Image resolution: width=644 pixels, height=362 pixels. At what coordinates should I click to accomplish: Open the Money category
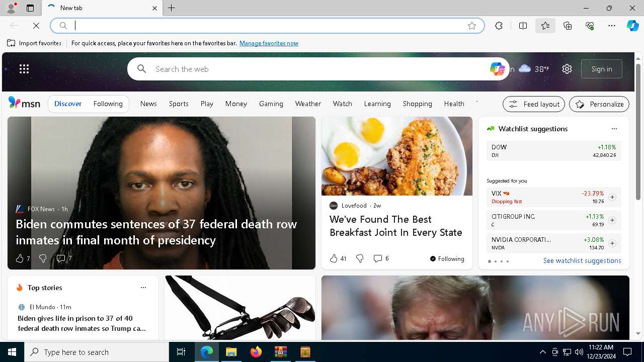point(236,104)
